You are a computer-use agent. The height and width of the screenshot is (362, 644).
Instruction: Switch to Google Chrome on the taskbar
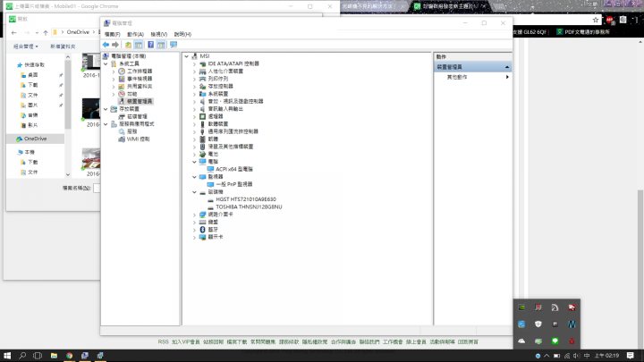pos(70,356)
